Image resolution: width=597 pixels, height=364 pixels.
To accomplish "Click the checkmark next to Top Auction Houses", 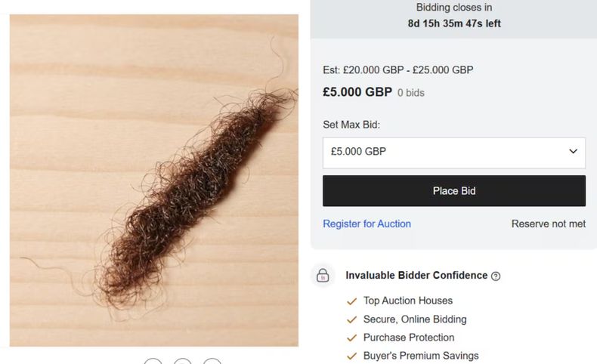I will click(x=351, y=301).
